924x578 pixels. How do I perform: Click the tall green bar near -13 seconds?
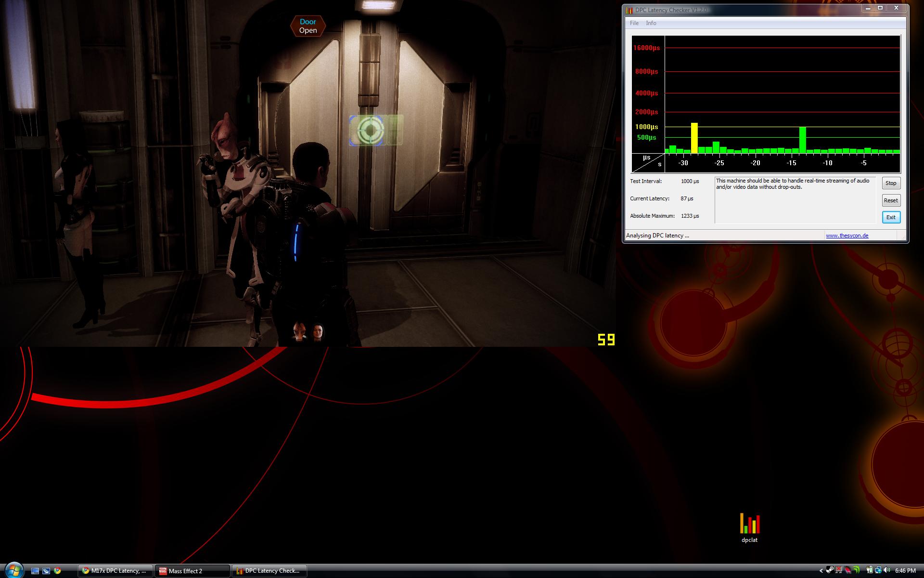(802, 140)
